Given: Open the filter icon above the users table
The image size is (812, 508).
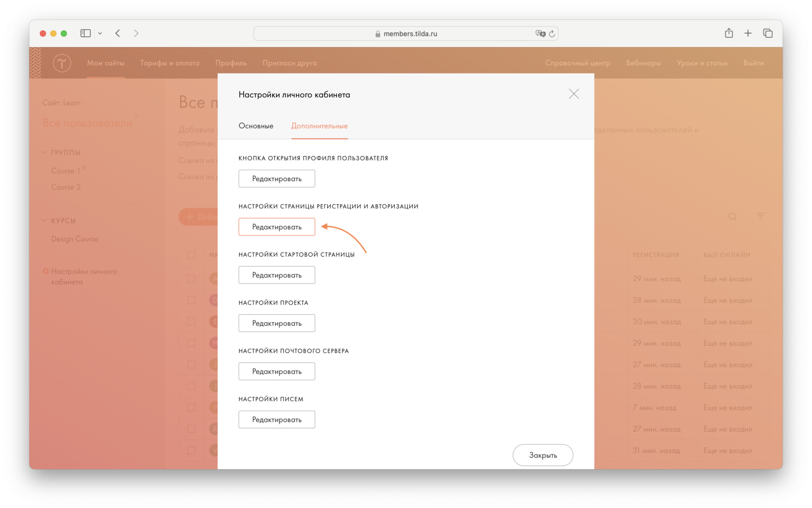Looking at the screenshot, I should [x=761, y=216].
